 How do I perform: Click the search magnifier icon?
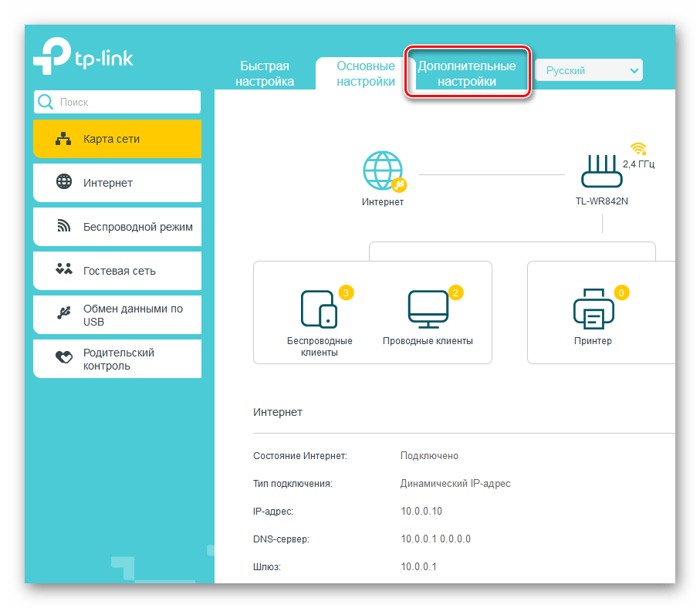coord(46,102)
